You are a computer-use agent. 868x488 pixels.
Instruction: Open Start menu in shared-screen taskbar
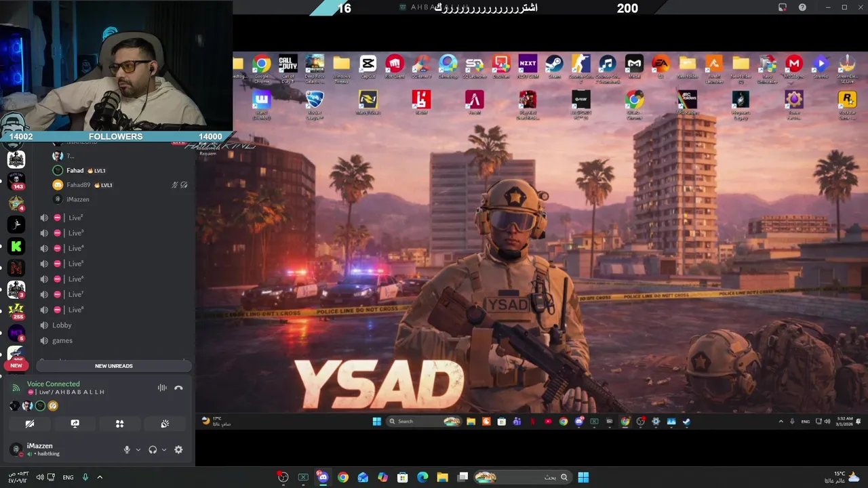[376, 421]
